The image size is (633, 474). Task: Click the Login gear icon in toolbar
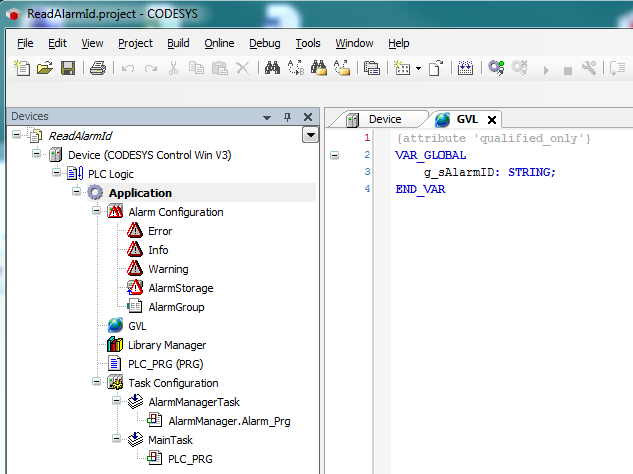(x=496, y=68)
